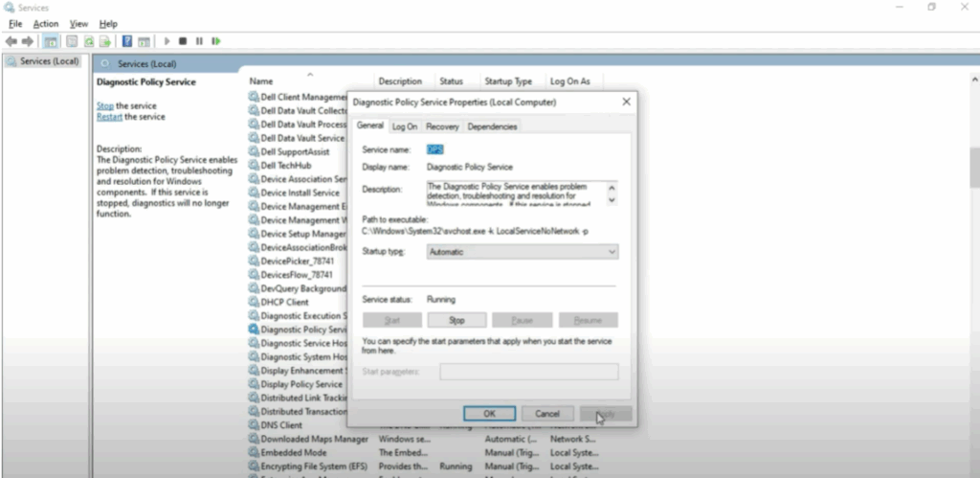Click the Restart the service link
The height and width of the screenshot is (478, 980).
[109, 116]
